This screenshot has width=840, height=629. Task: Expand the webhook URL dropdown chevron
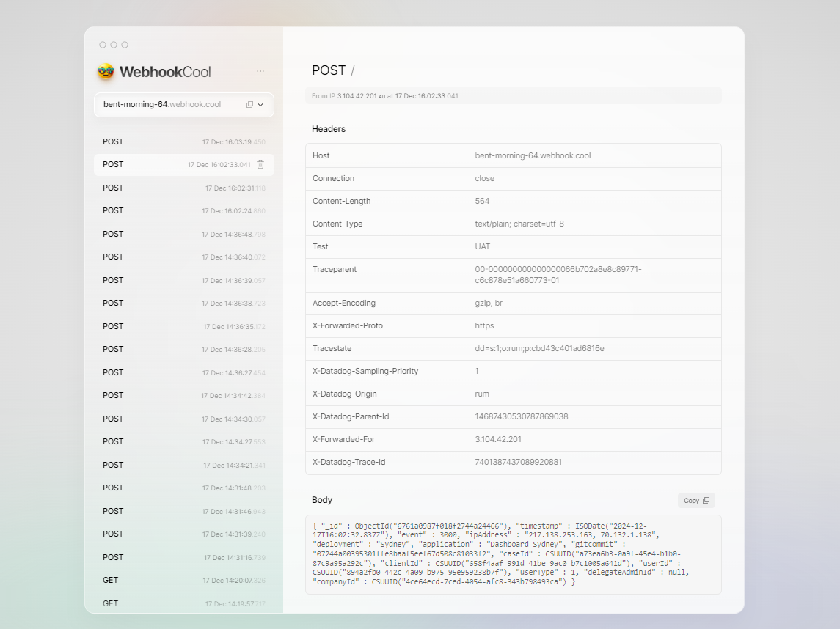260,105
